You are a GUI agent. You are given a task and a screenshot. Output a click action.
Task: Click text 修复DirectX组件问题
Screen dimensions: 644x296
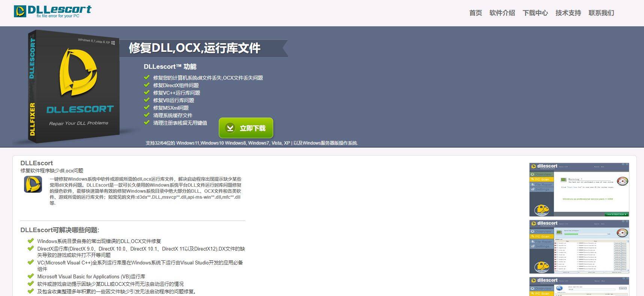point(176,85)
